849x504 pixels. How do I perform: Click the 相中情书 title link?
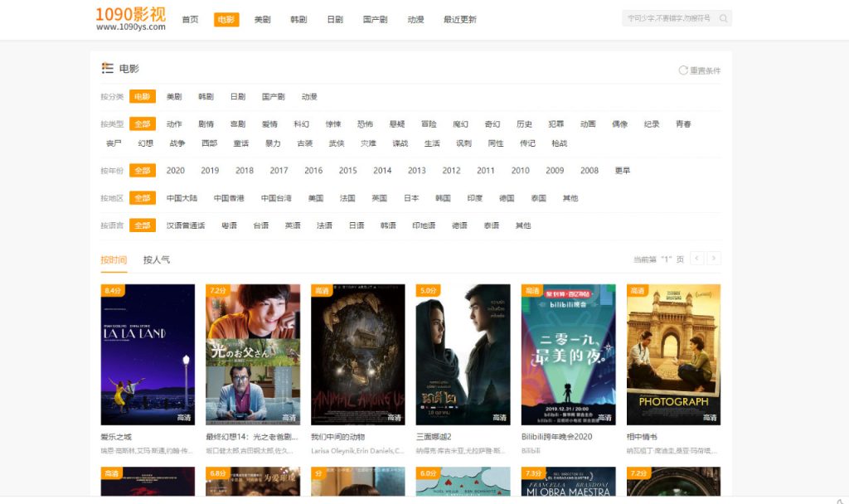coord(642,437)
